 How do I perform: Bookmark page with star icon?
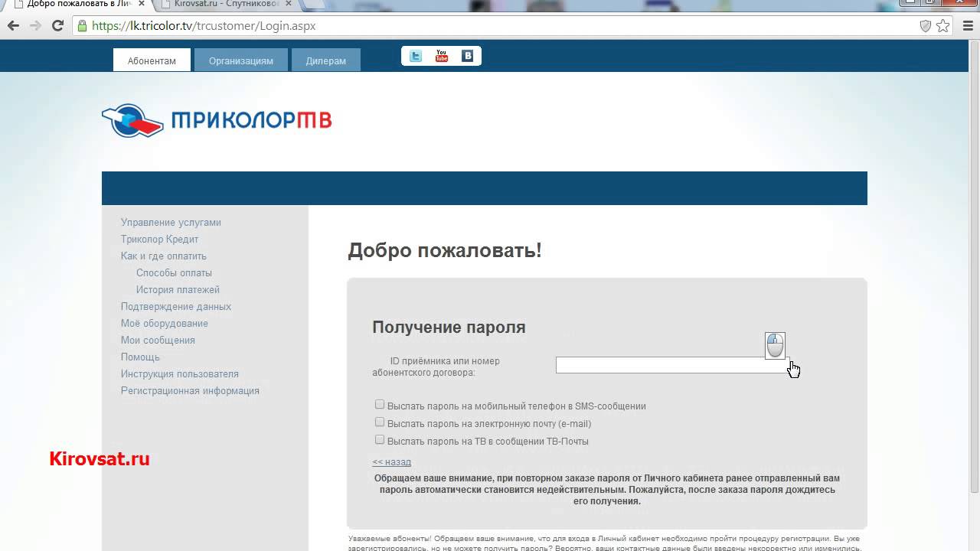coord(943,25)
